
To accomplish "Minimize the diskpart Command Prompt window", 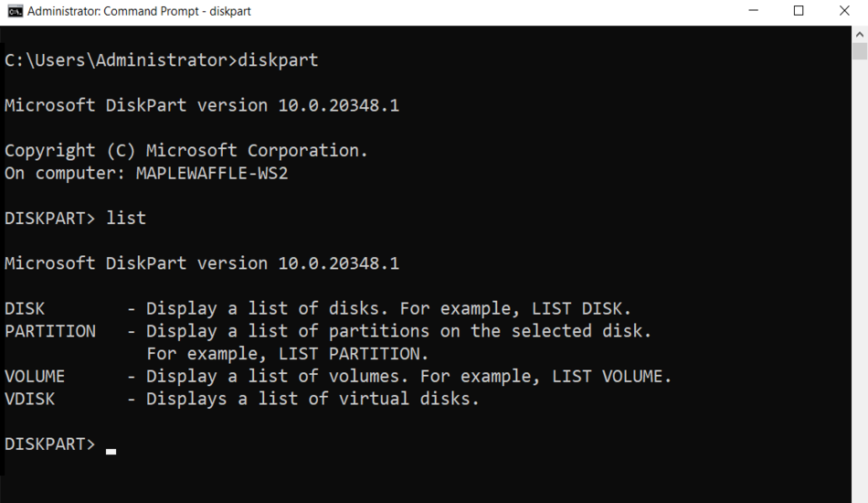I will coord(753,11).
